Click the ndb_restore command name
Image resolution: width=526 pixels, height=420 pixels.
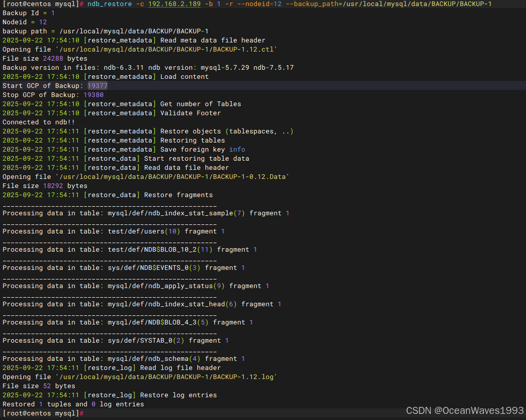(x=109, y=4)
